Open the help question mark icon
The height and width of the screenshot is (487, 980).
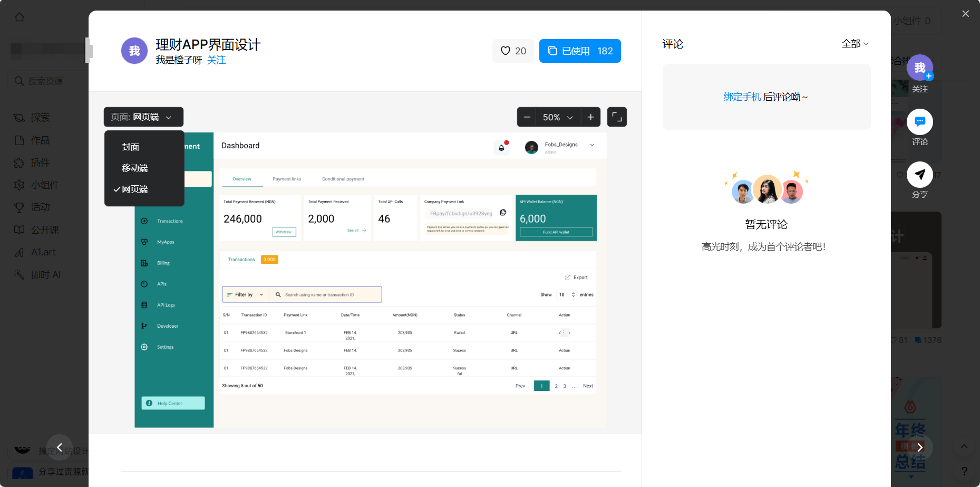[x=964, y=471]
